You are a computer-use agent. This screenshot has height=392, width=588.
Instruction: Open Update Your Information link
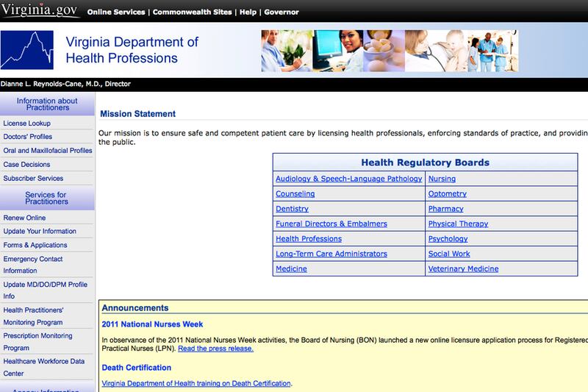click(x=40, y=231)
